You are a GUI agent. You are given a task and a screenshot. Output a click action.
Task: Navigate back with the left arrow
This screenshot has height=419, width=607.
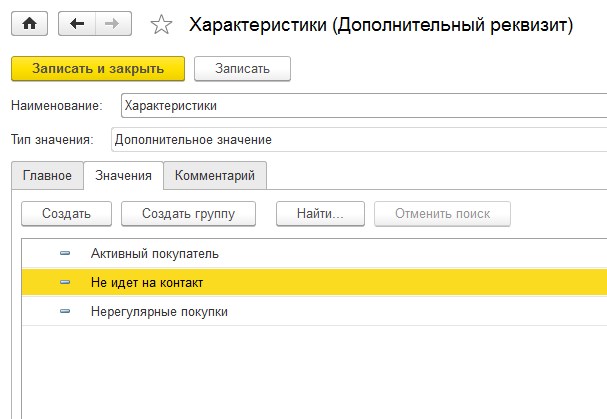[x=77, y=24]
